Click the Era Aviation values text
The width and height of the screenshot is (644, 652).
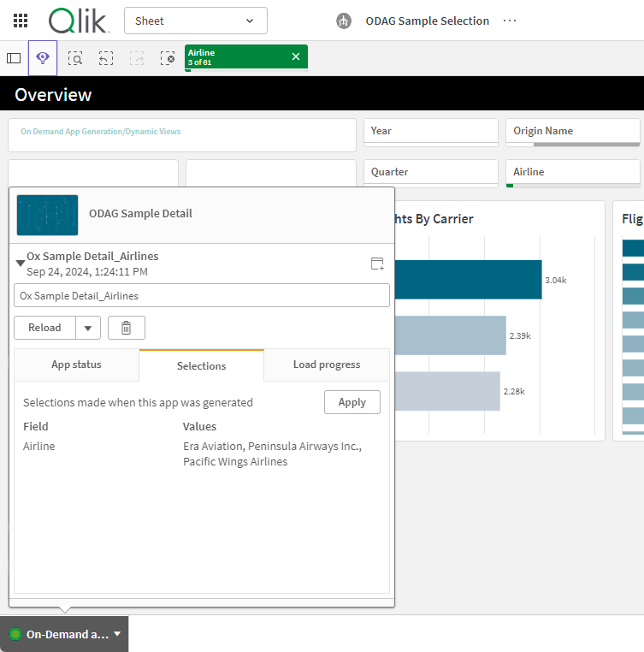(272, 453)
